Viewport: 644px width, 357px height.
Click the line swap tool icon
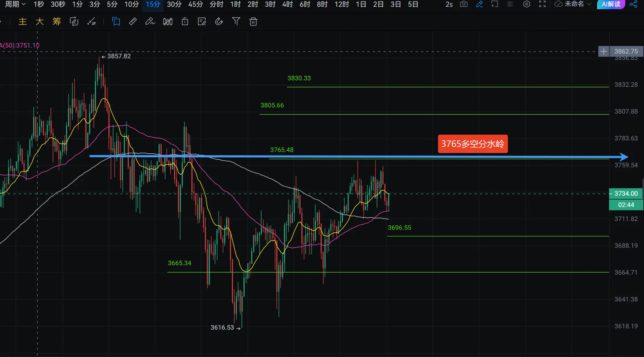coord(91,21)
